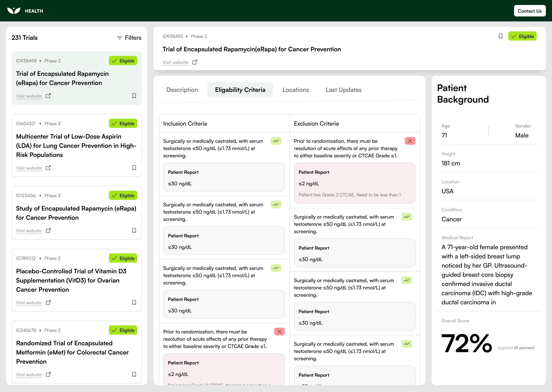Viewport: 552px width, 392px height.
Task: Click the Contact Us button
Action: pyautogui.click(x=529, y=11)
